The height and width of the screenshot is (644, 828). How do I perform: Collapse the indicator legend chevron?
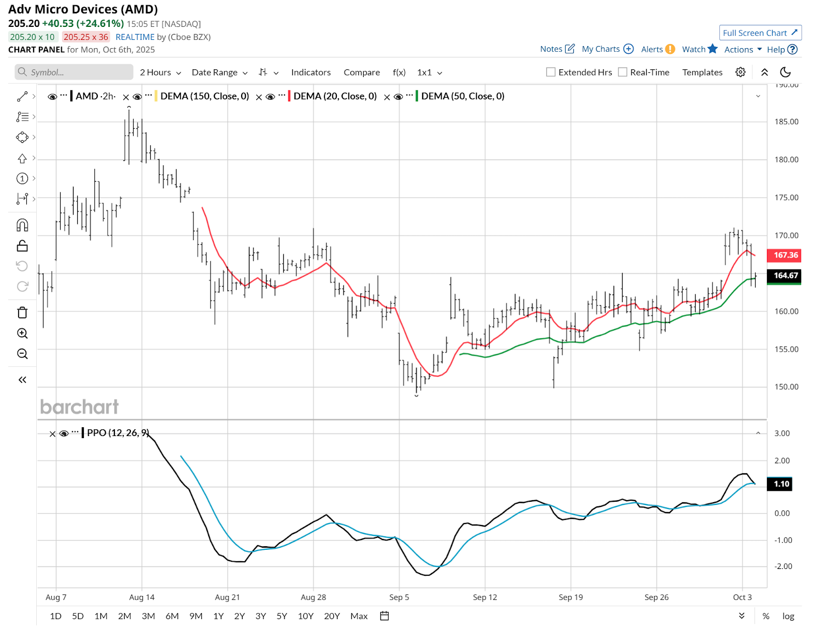(x=758, y=96)
